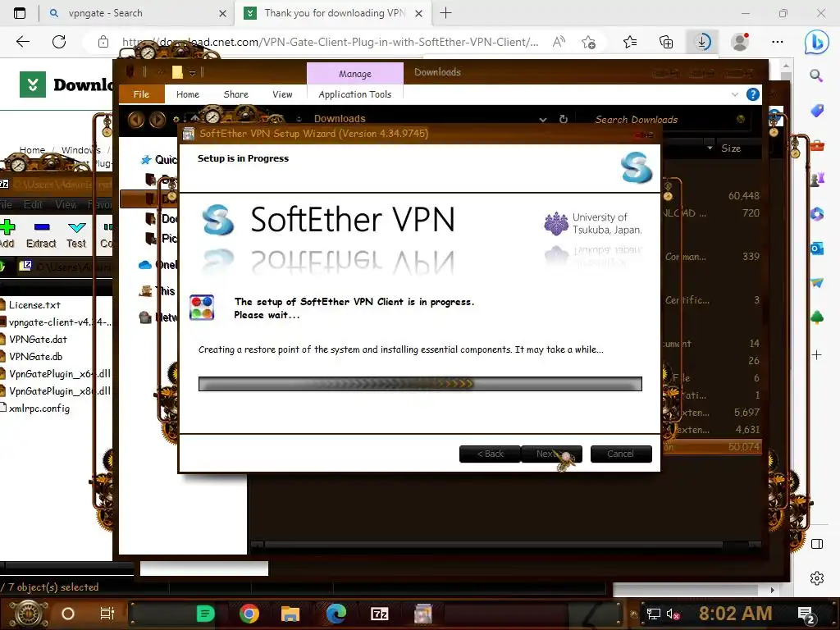Open notification center icon
This screenshot has width=840, height=630.
[x=806, y=614]
